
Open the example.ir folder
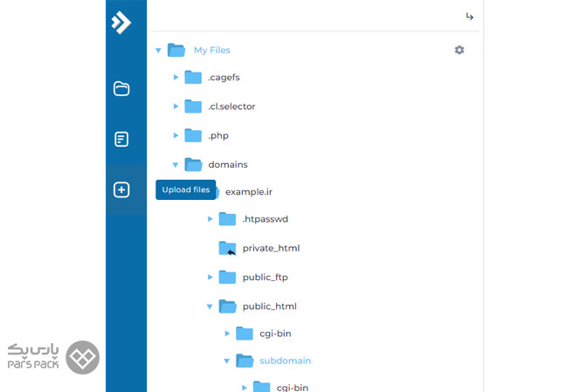click(249, 192)
